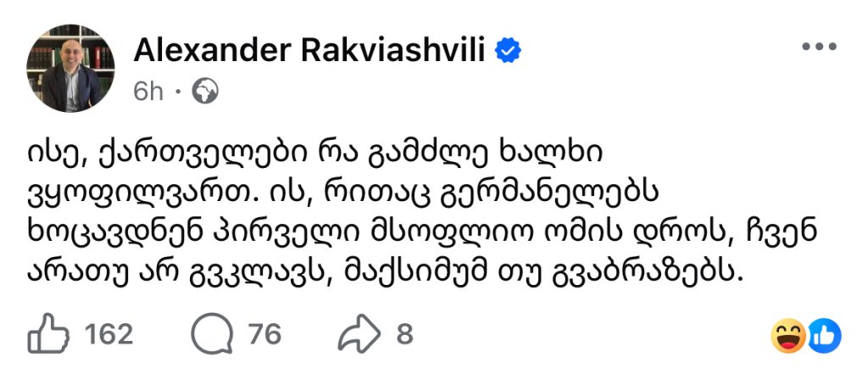Visit Alexander Rakviashvili's profile via name
Image resolution: width=868 pixels, height=380 pixels.
tap(309, 52)
